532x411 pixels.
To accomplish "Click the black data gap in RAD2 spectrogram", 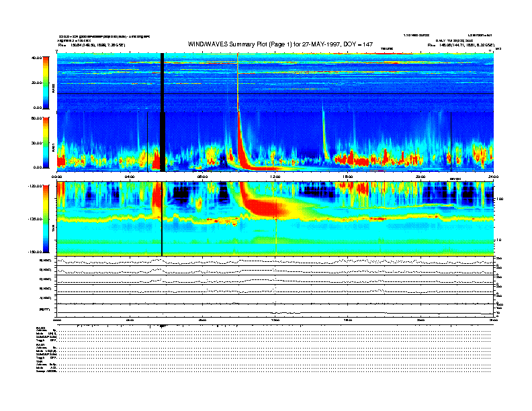I will (x=162, y=82).
